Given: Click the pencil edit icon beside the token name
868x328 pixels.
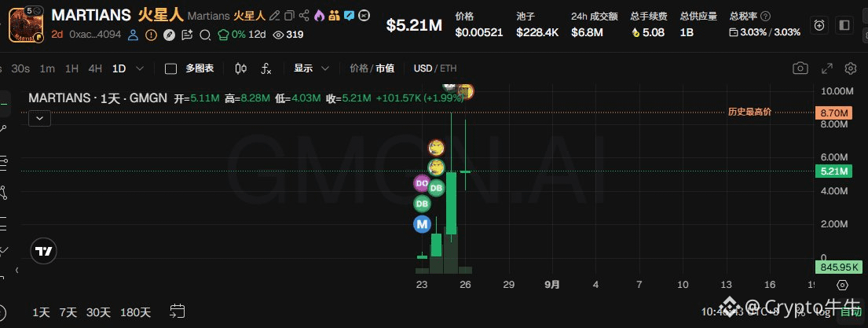Looking at the screenshot, I should pyautogui.click(x=275, y=16).
